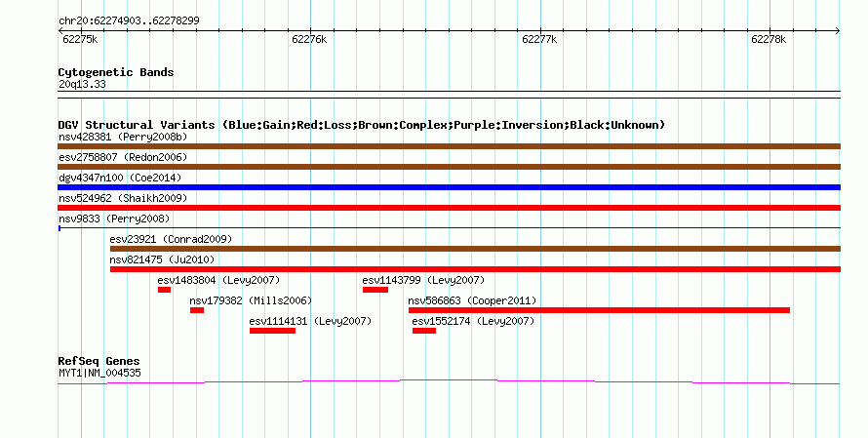Viewport: 868px width, 438px height.
Task: Click the left arrowhead of the ruler
Action: [60, 31]
